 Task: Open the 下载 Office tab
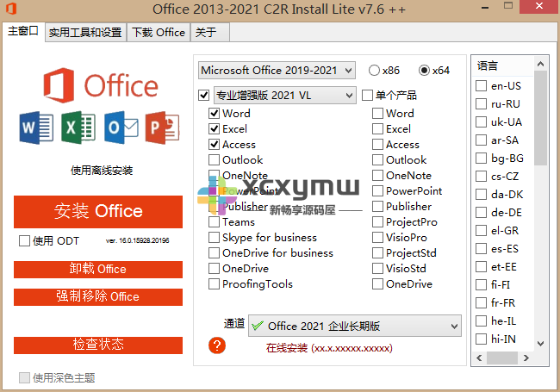[159, 33]
